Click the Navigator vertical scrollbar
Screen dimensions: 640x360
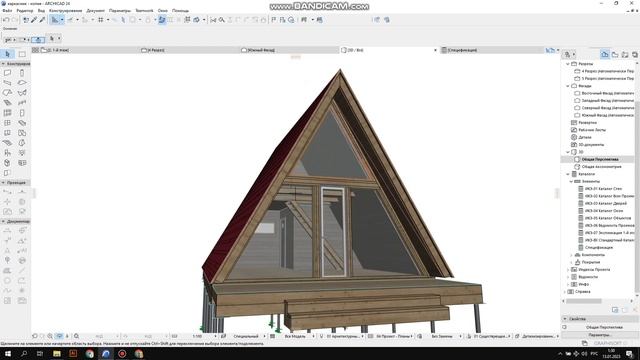[637, 196]
